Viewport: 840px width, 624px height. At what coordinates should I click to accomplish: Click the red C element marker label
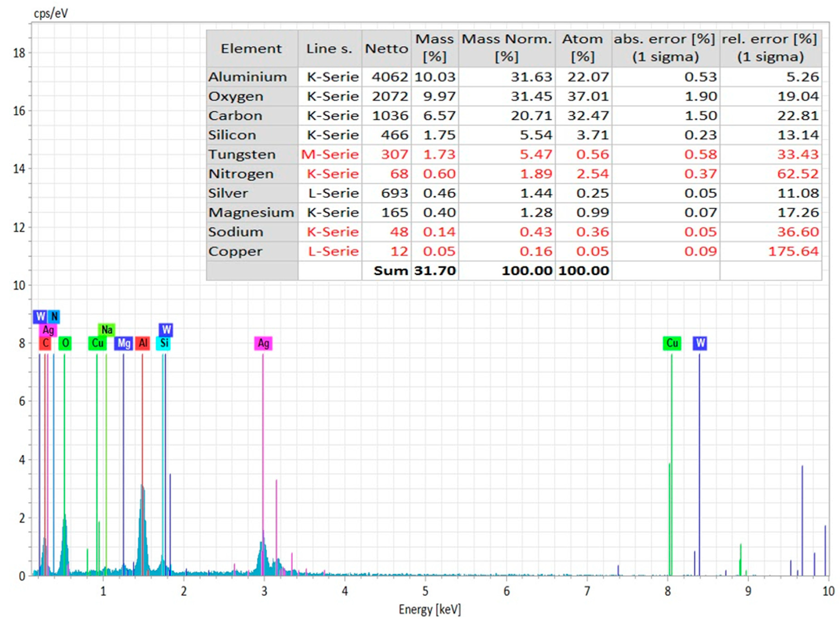pyautogui.click(x=45, y=343)
